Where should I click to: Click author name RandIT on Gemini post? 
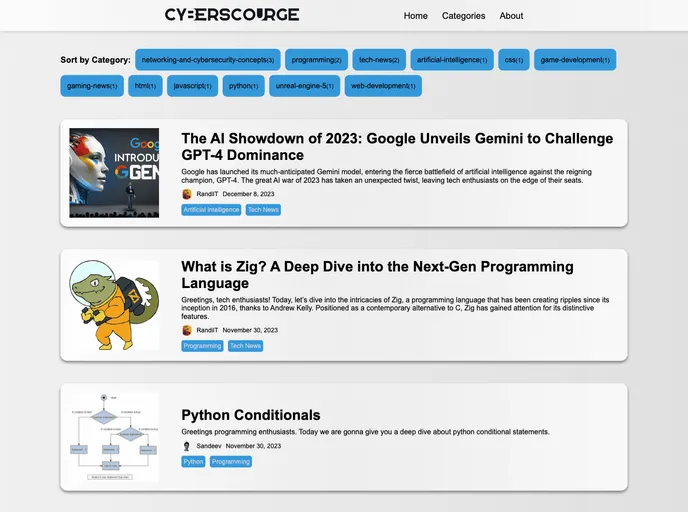[207, 194]
